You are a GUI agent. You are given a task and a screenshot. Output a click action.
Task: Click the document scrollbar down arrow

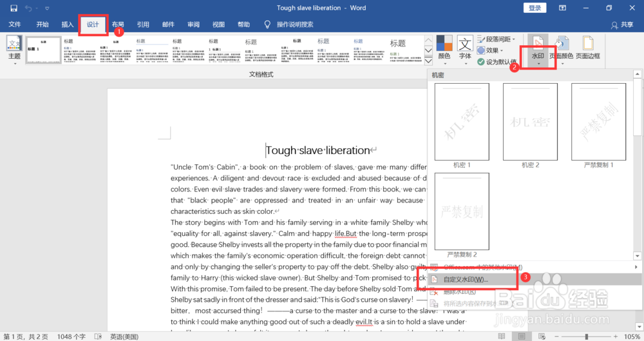[x=639, y=327]
